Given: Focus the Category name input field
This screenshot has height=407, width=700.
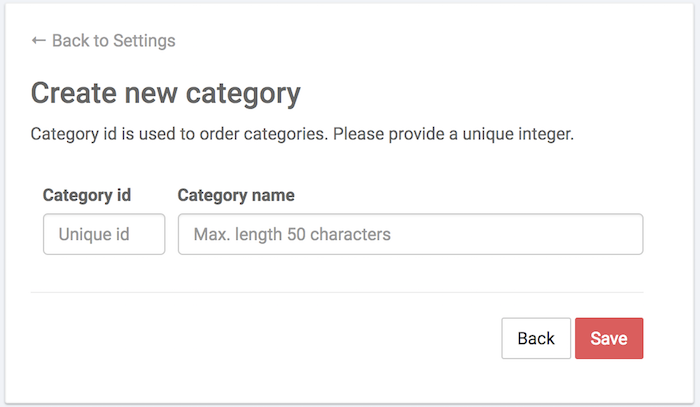Looking at the screenshot, I should click(x=410, y=234).
